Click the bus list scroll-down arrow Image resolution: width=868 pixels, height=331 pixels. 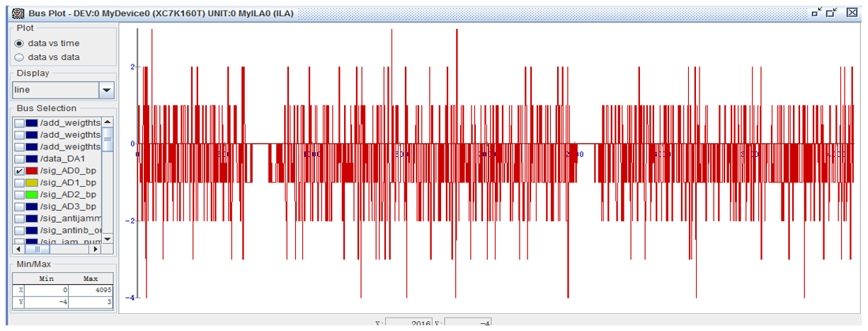point(108,239)
